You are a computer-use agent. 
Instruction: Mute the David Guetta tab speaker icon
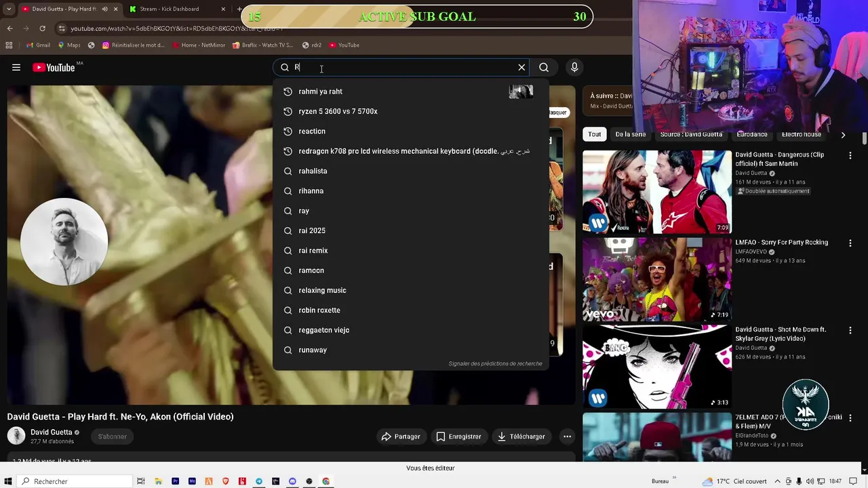pyautogui.click(x=104, y=9)
